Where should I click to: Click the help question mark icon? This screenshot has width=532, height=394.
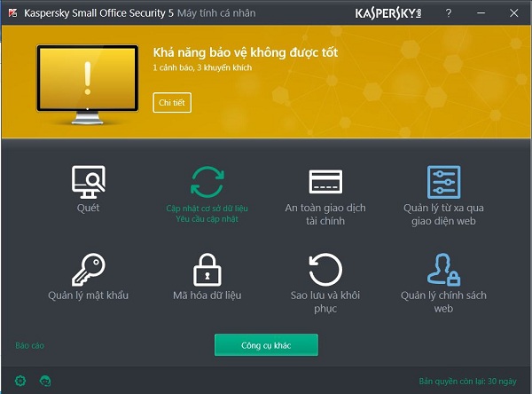(x=449, y=13)
